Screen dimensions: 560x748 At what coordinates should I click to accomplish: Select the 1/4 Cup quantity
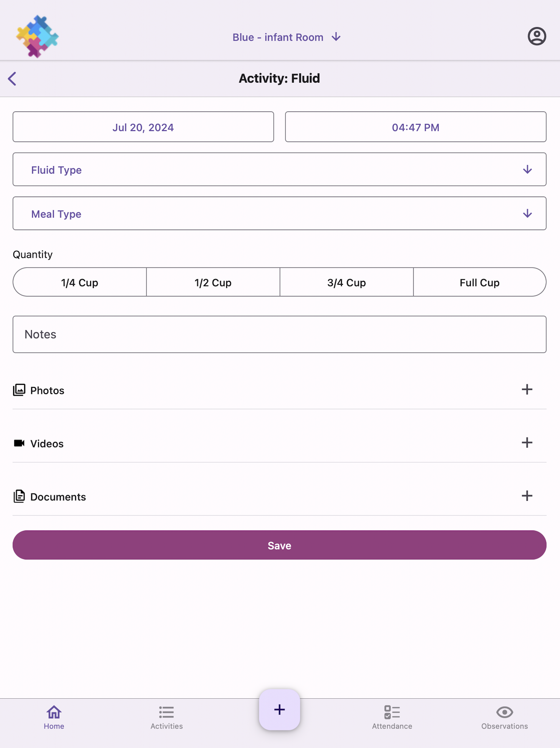(x=80, y=282)
